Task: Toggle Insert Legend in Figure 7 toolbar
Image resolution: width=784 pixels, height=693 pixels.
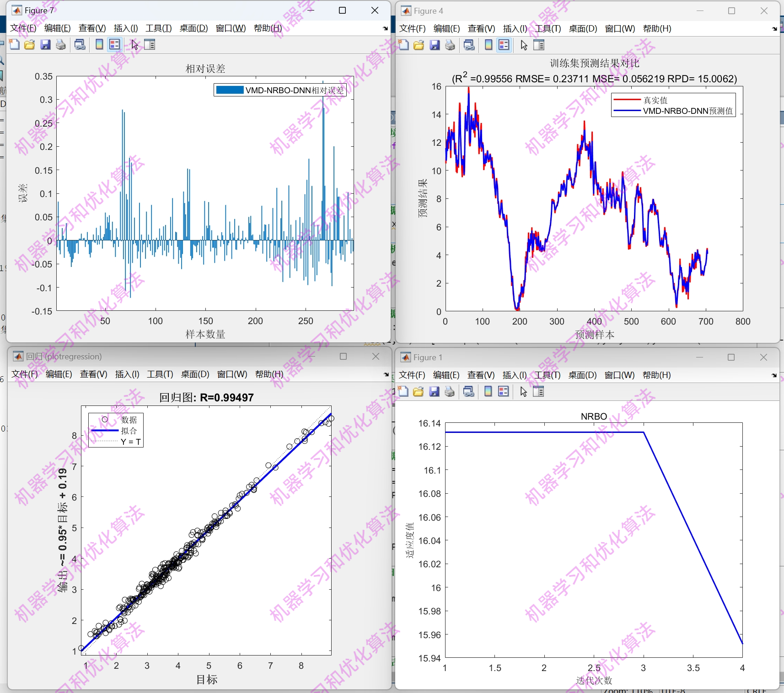Action: pyautogui.click(x=115, y=44)
